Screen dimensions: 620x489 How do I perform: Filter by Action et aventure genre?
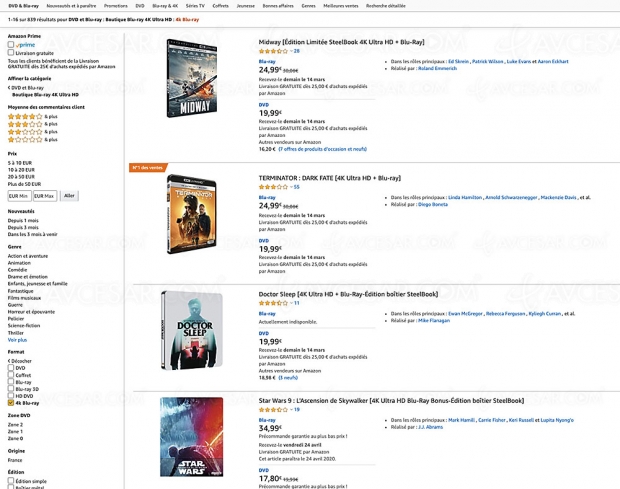pyautogui.click(x=28, y=256)
